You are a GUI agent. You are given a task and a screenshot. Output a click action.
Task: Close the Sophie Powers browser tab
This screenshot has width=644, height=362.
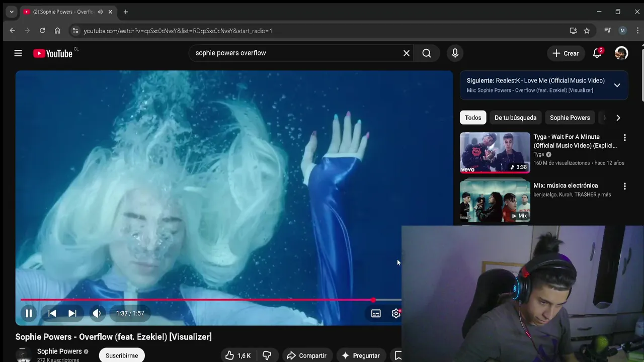[110, 12]
